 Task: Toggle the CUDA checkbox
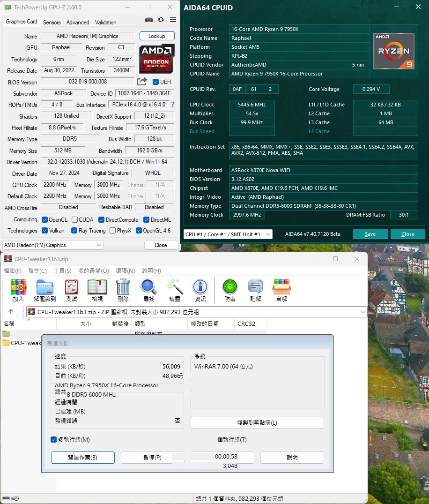tap(74, 219)
